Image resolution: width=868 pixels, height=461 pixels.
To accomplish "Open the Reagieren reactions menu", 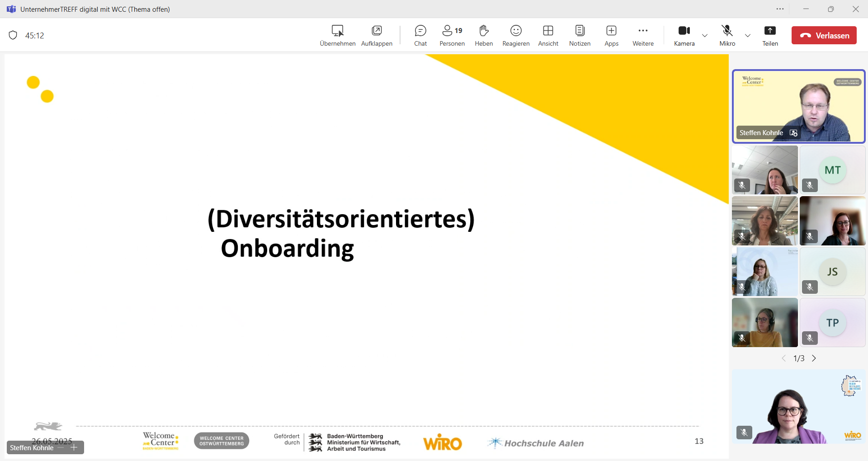I will coord(515,35).
